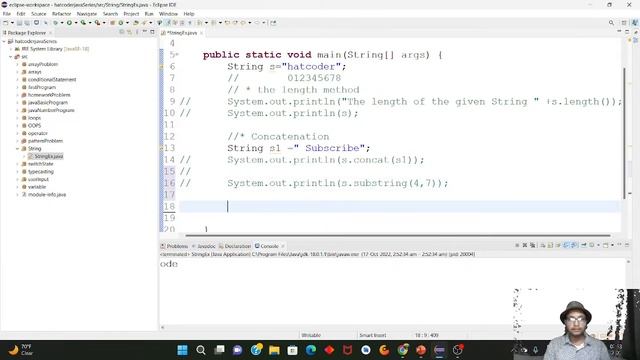This screenshot has width=640, height=360.
Task: Expand JRE System Library node
Action: [11, 49]
